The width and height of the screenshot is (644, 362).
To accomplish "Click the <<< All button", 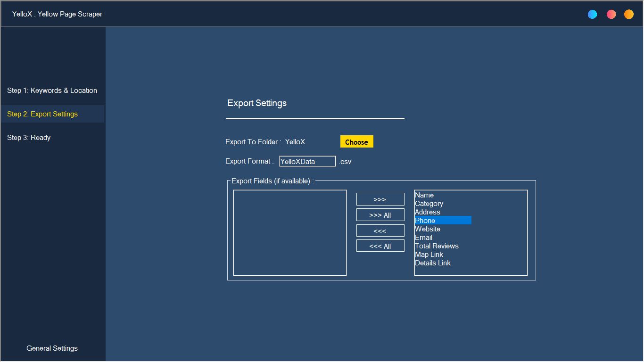I will (x=380, y=246).
